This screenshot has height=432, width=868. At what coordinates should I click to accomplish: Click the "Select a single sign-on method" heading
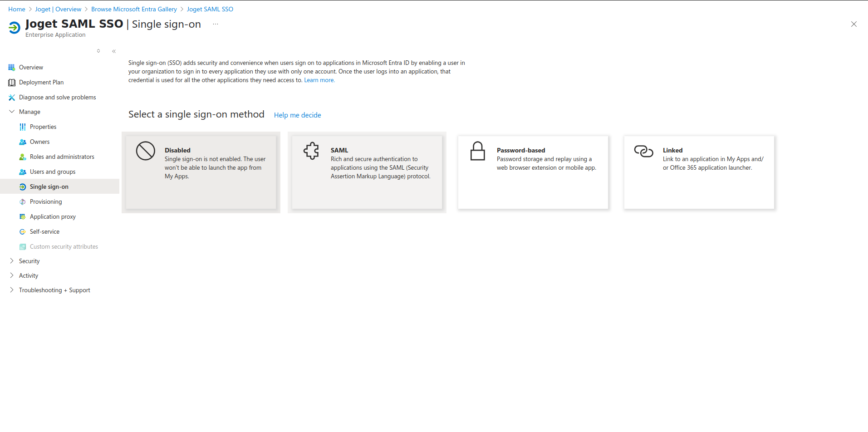[196, 114]
